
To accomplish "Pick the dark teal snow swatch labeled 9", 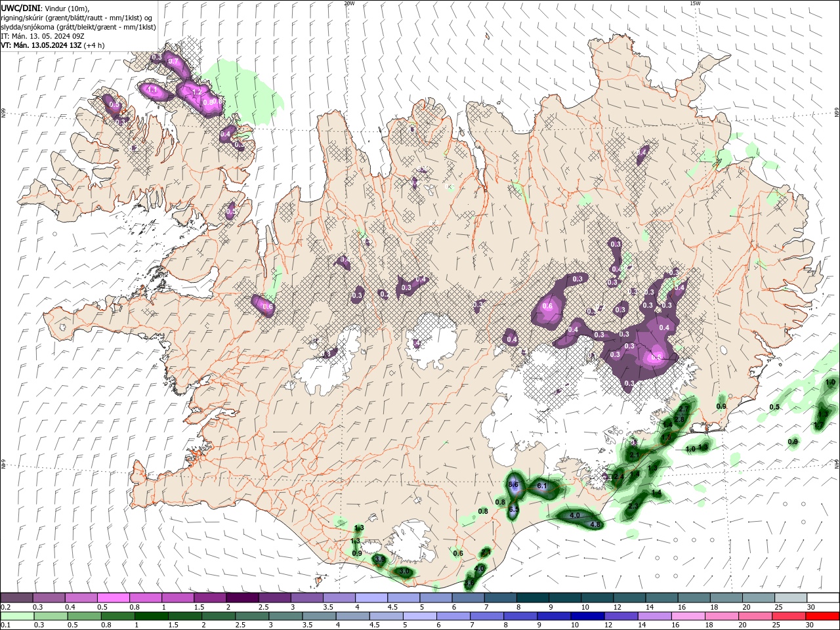I will tap(564, 598).
